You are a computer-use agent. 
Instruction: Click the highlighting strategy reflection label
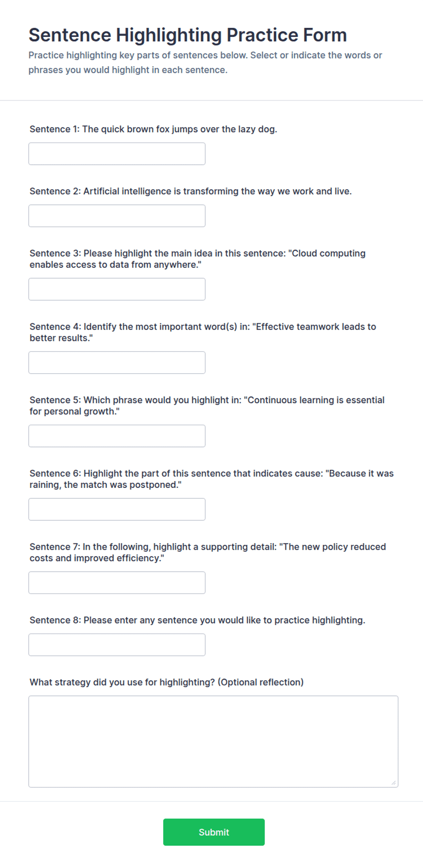coord(166,682)
